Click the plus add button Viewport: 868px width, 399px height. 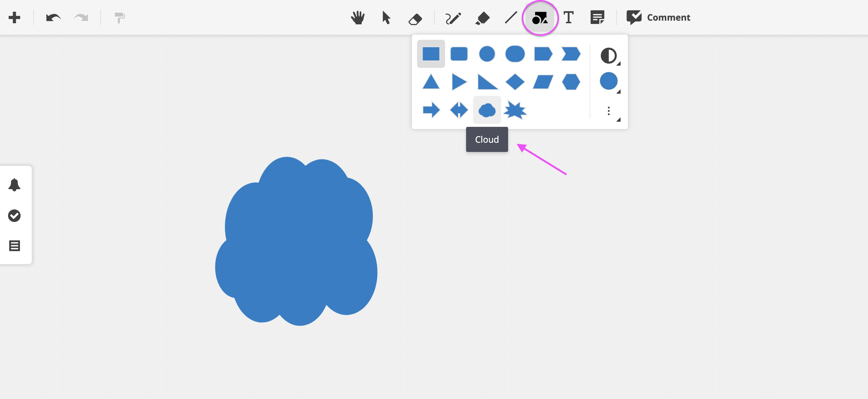(14, 17)
